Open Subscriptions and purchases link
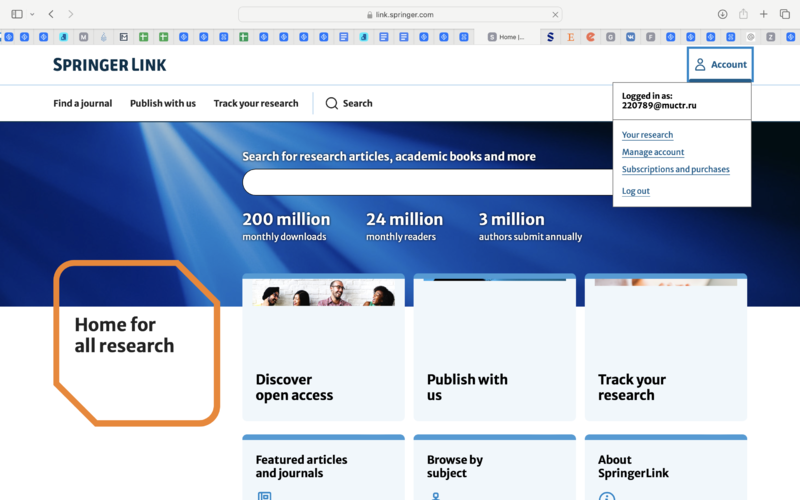The image size is (800, 500). tap(676, 169)
